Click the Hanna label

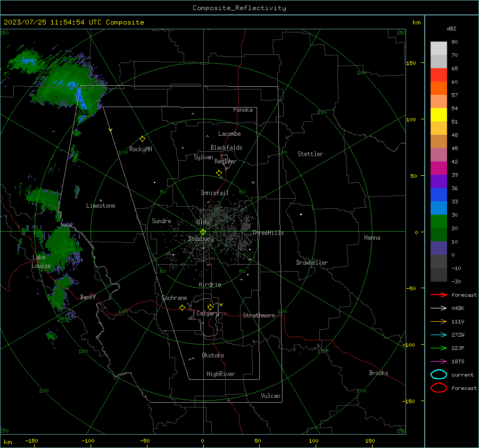pos(372,238)
